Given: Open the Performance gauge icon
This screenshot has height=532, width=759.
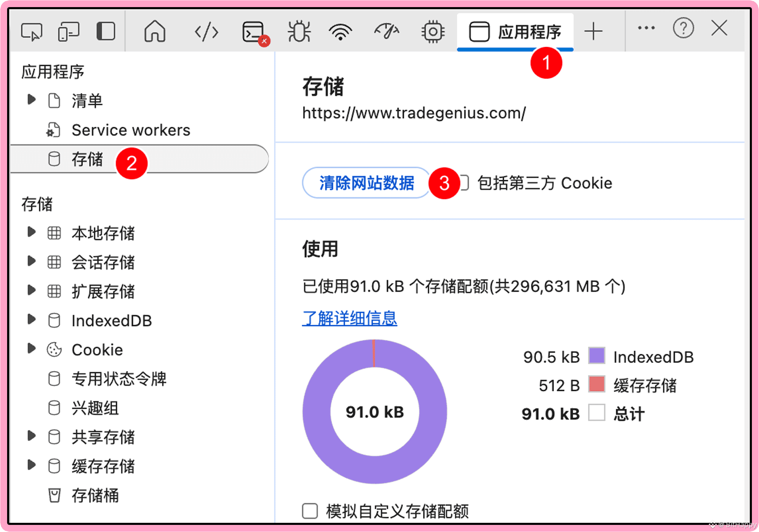Looking at the screenshot, I should (386, 31).
